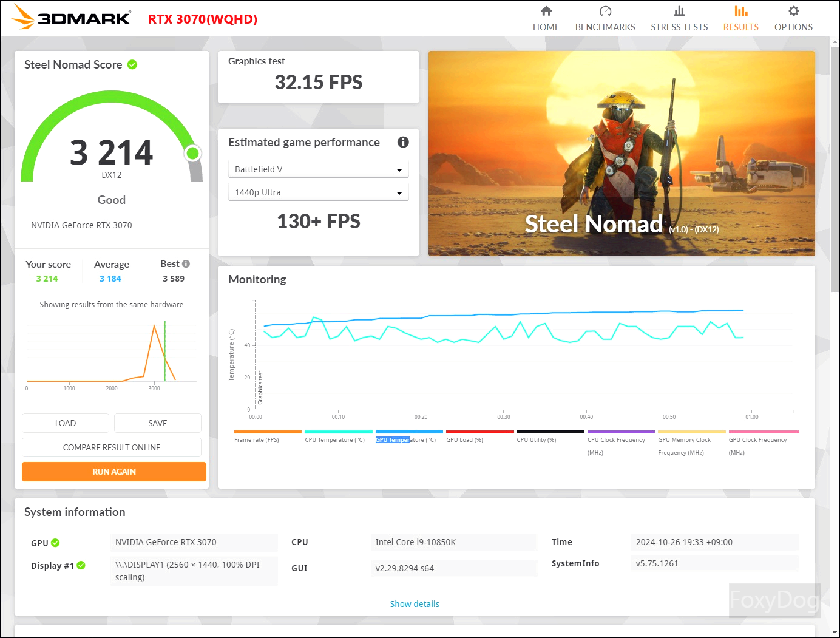840x638 pixels.
Task: Open the Battlefield V game dropdown
Action: point(318,169)
